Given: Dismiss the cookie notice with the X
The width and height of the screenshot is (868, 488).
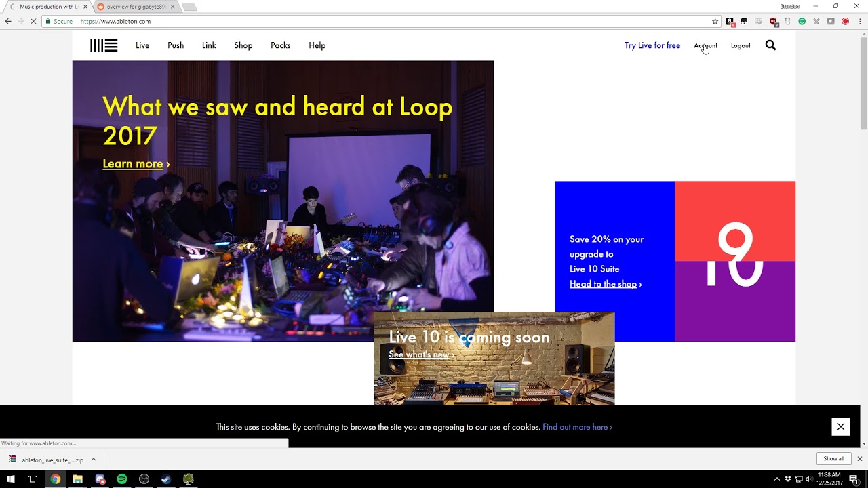Looking at the screenshot, I should click(840, 426).
